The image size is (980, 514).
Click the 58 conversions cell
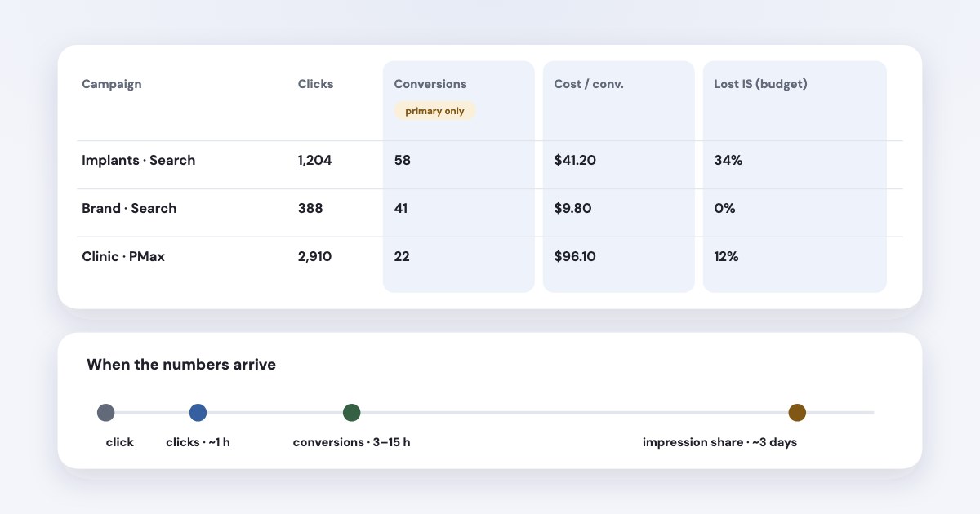pyautogui.click(x=403, y=160)
